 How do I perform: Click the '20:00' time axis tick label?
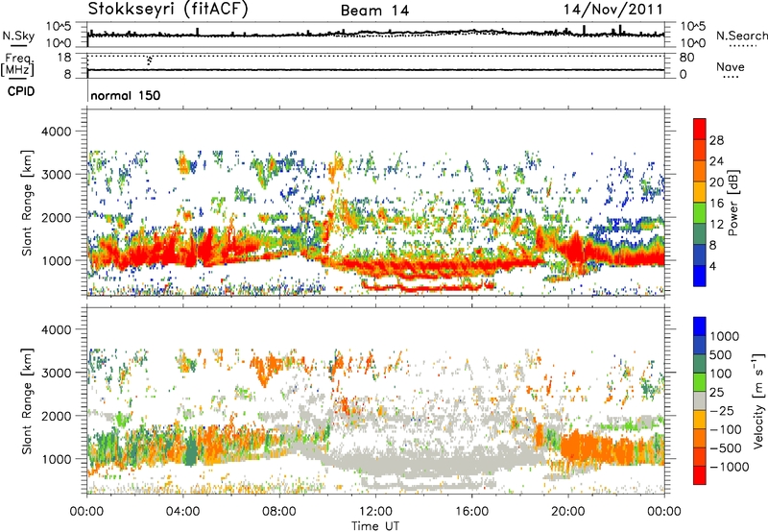pyautogui.click(x=568, y=512)
